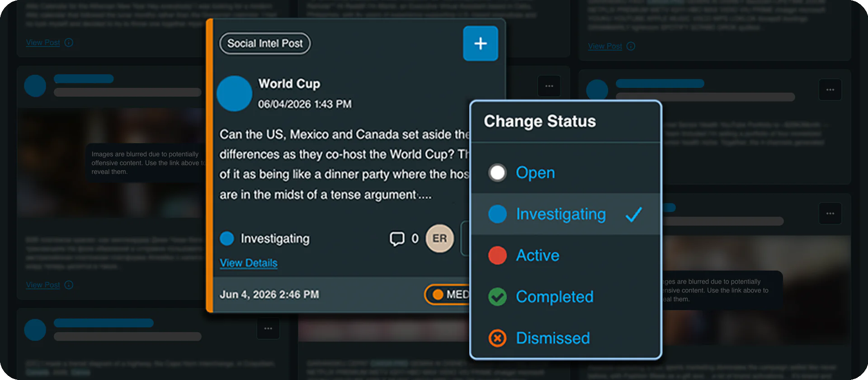Click the 06/04/2026 1:43 PM timestamp

305,104
